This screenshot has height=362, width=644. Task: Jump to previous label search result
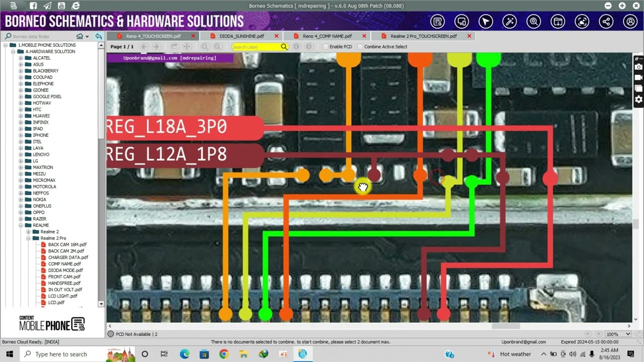(x=297, y=47)
